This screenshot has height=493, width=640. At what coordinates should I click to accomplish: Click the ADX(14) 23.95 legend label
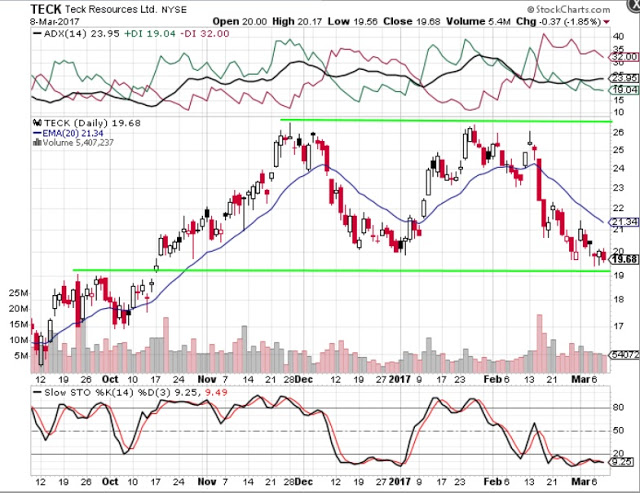click(x=77, y=34)
